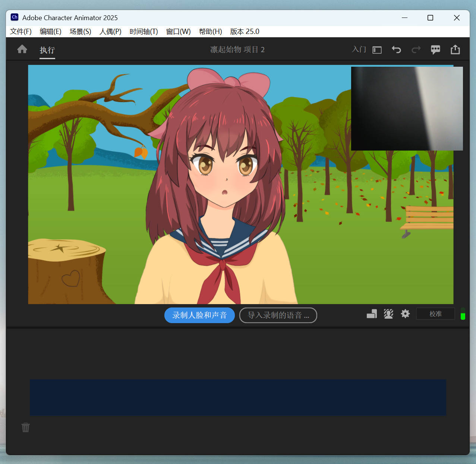Open the 场景(S) menu
Viewport: 476px width, 464px height.
[x=80, y=31]
